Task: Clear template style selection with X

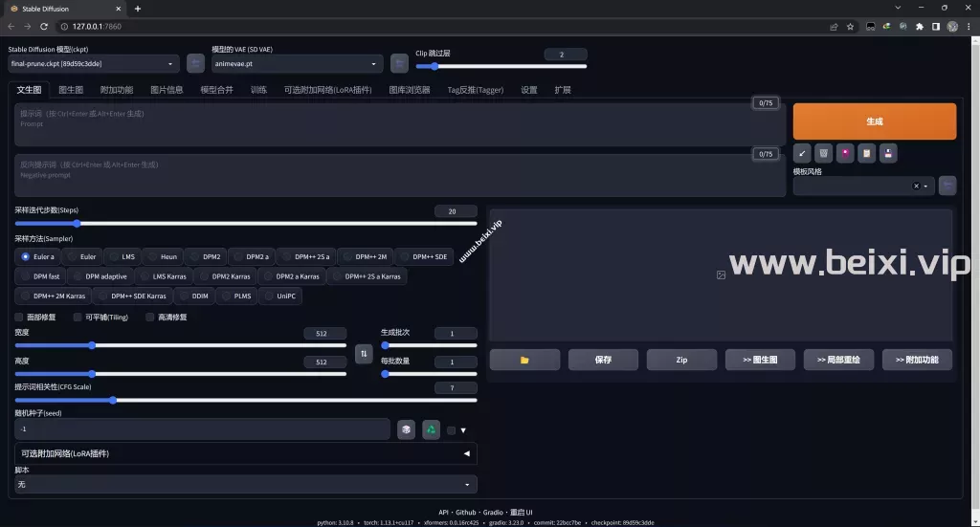Action: pos(916,187)
